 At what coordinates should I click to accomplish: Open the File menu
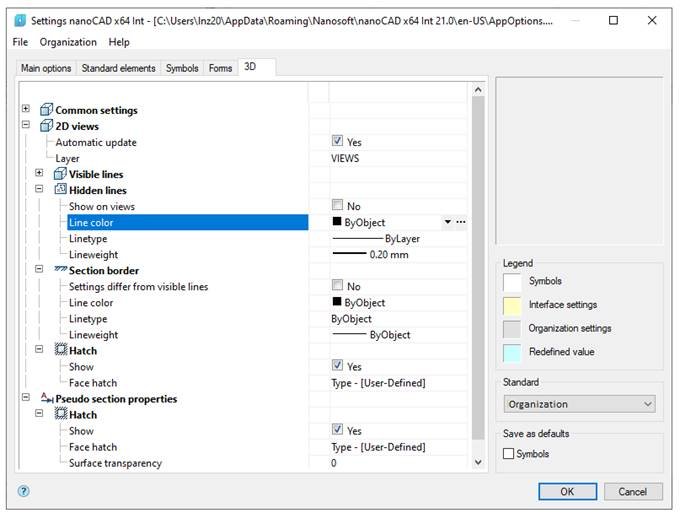click(20, 42)
